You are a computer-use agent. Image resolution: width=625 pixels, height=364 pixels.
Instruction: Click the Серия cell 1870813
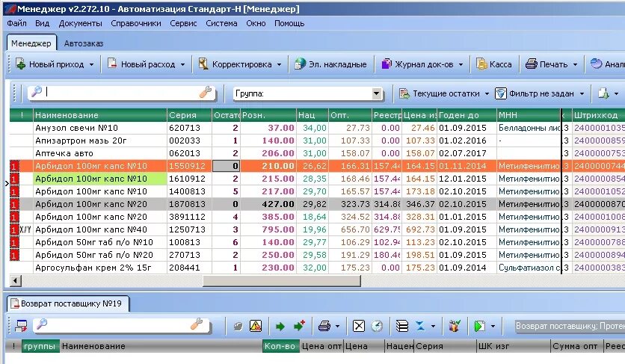point(189,204)
